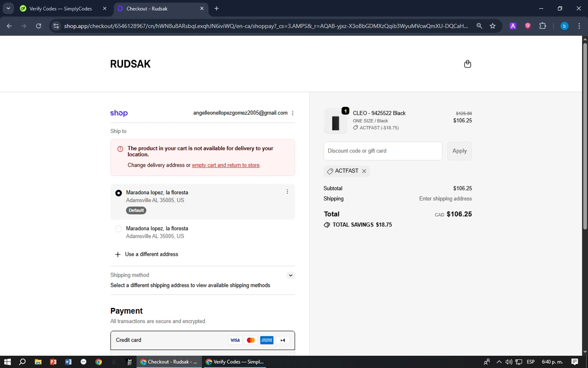Show hidden system tray icons

click(499, 362)
